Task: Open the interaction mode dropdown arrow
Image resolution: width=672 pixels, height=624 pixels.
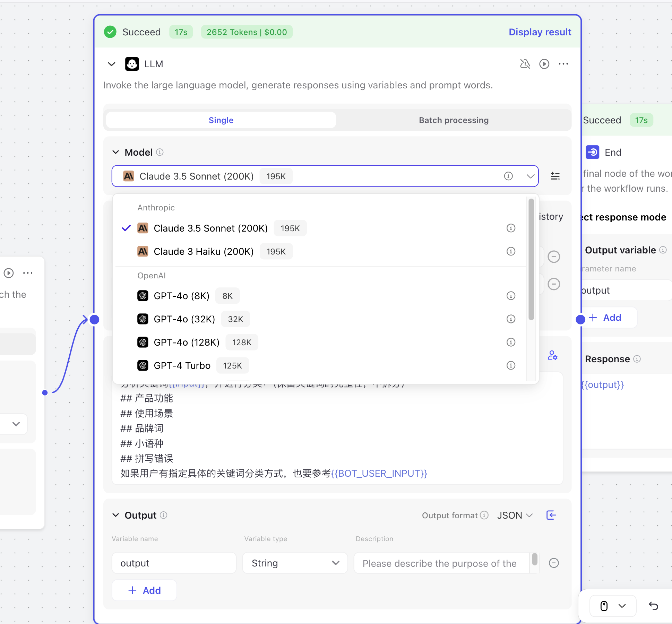Action: click(x=622, y=606)
